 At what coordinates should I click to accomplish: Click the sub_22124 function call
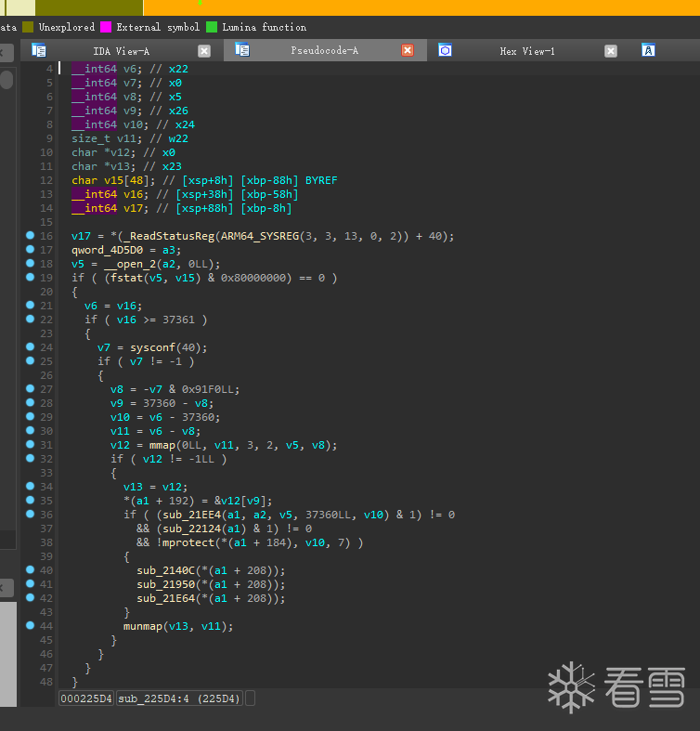pyautogui.click(x=191, y=529)
